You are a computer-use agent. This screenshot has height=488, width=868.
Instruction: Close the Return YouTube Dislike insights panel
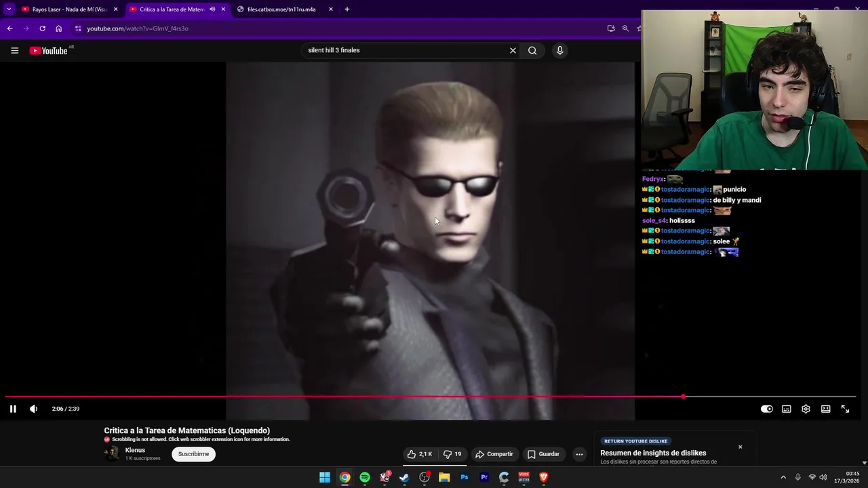pos(740,447)
